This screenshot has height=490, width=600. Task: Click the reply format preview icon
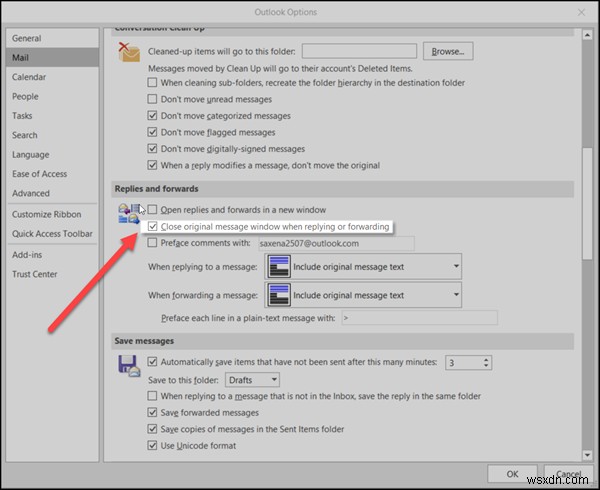(x=279, y=266)
